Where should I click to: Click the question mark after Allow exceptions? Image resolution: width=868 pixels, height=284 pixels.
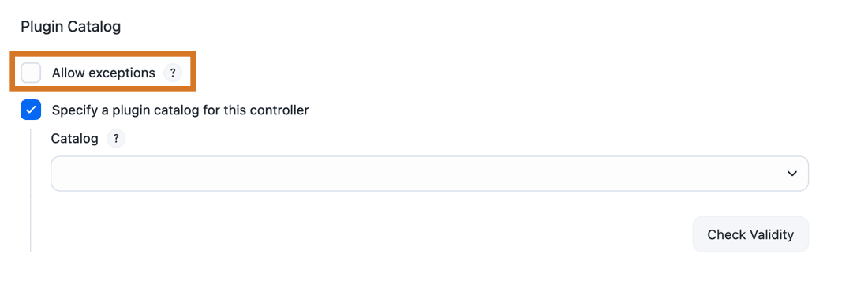(x=173, y=73)
